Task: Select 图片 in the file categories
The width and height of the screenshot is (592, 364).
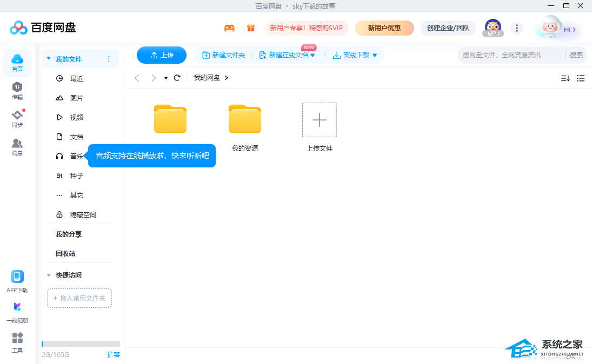Action: pyautogui.click(x=77, y=98)
